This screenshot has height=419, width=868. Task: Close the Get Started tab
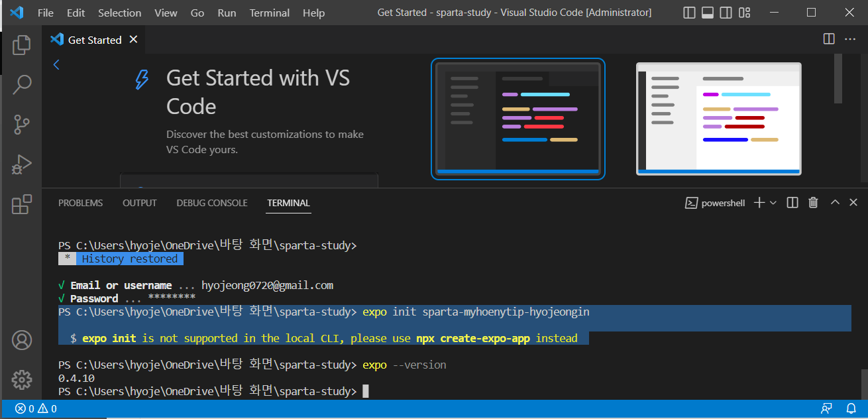[x=133, y=40]
